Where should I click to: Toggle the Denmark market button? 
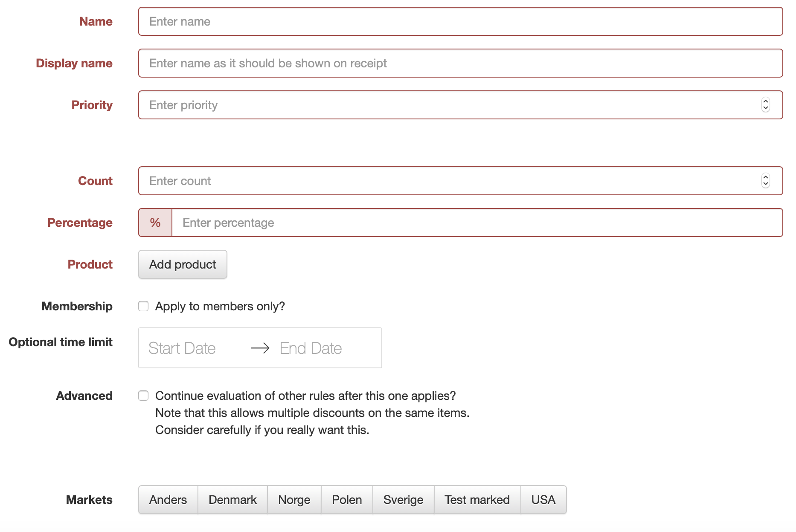coord(232,500)
